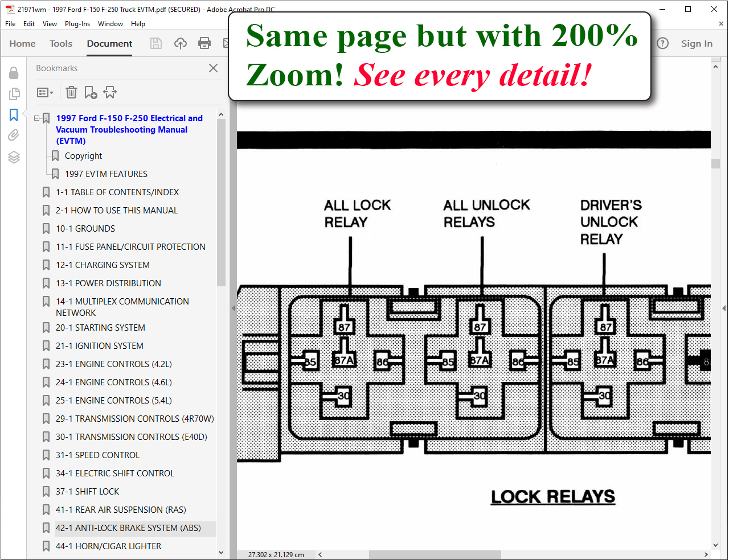Click the document horizontal scrollbar thumb
Image resolution: width=729 pixels, height=560 pixels.
click(435, 554)
